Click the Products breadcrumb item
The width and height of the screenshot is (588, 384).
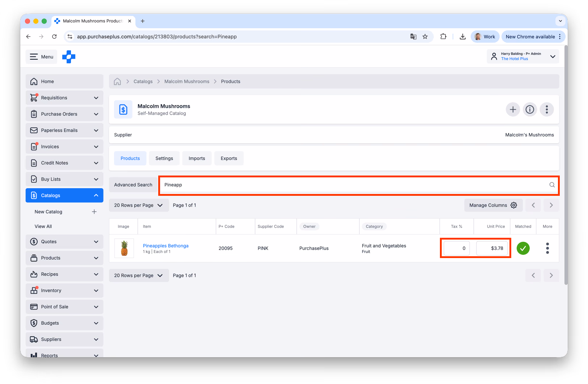pos(231,81)
